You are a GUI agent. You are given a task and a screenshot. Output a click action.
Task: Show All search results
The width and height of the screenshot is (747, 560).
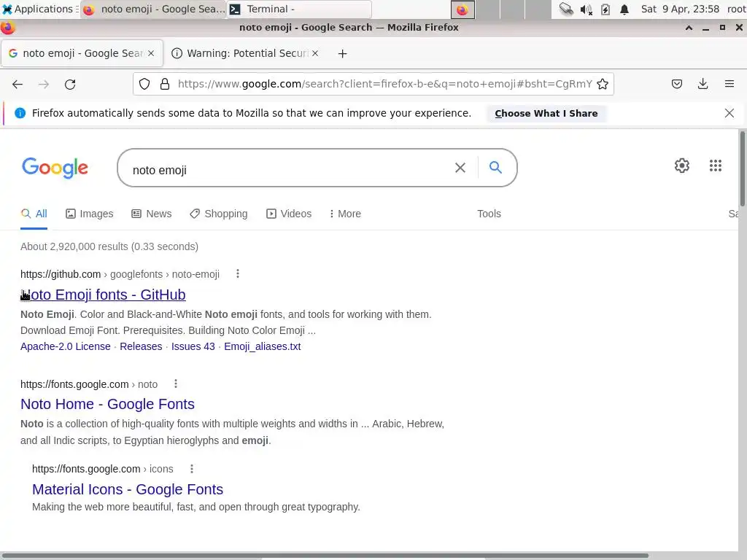(x=34, y=214)
